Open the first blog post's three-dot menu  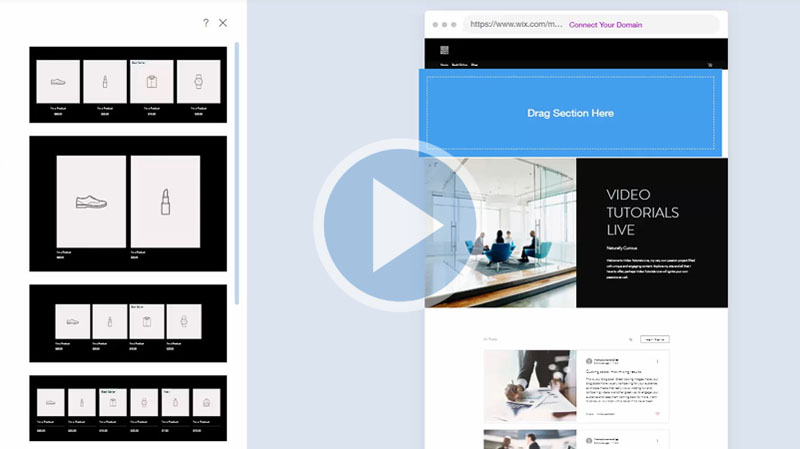point(658,361)
